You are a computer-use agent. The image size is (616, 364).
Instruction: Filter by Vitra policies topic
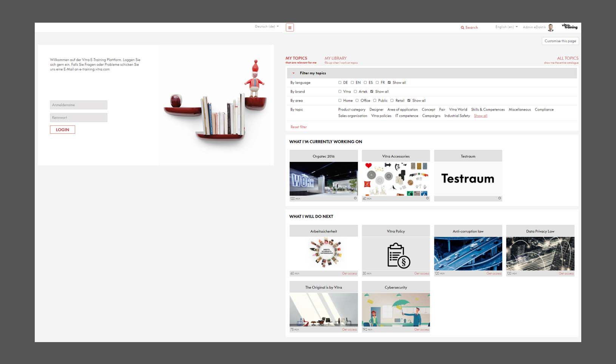coord(381,116)
